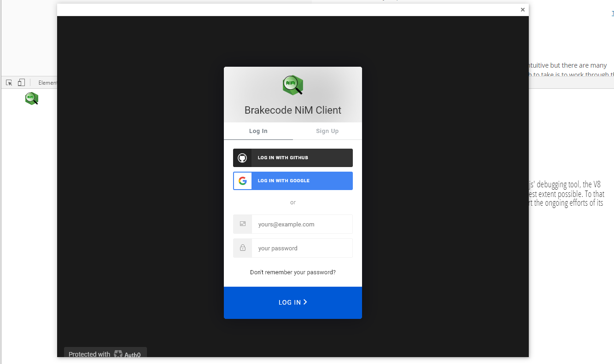Select the DevTools inspect element icon
Image resolution: width=614 pixels, height=364 pixels.
tap(9, 83)
